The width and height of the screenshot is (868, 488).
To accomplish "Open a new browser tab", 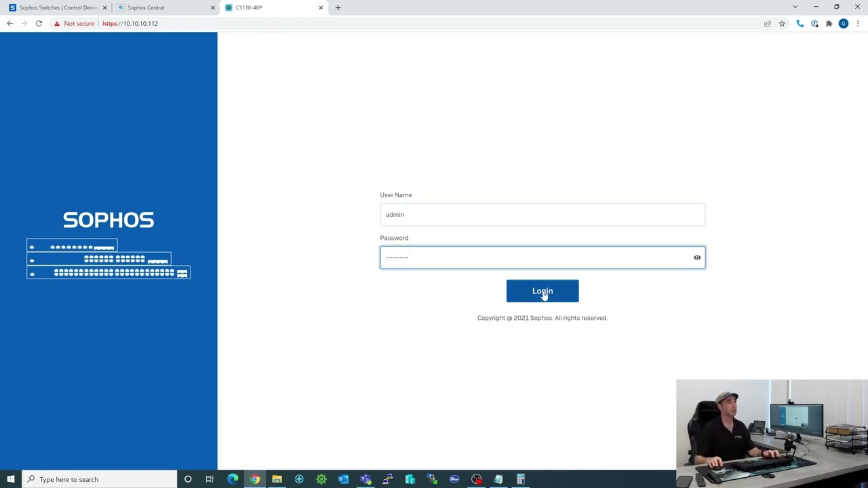I will click(338, 7).
